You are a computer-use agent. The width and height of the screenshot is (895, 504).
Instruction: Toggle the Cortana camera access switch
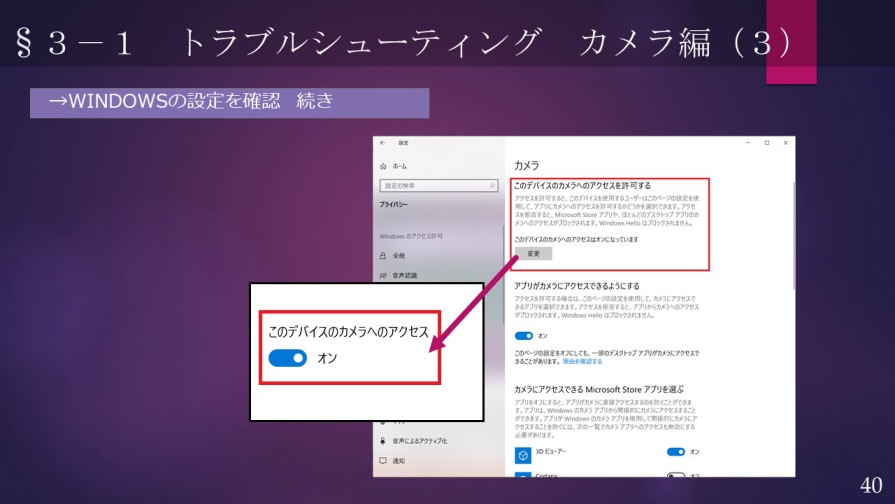pyautogui.click(x=676, y=474)
